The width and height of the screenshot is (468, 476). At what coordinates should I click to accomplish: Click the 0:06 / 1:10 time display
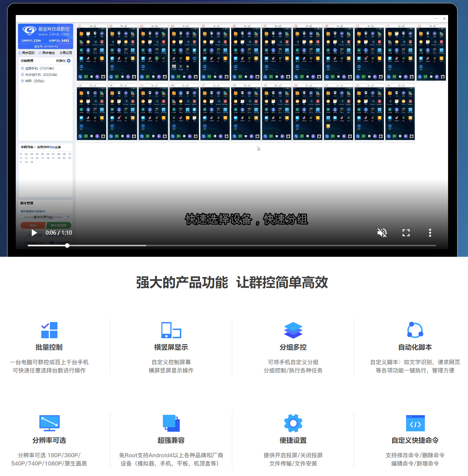pyautogui.click(x=59, y=233)
